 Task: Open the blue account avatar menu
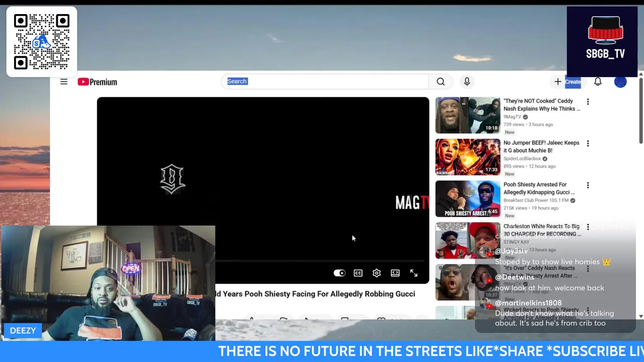[x=620, y=81]
